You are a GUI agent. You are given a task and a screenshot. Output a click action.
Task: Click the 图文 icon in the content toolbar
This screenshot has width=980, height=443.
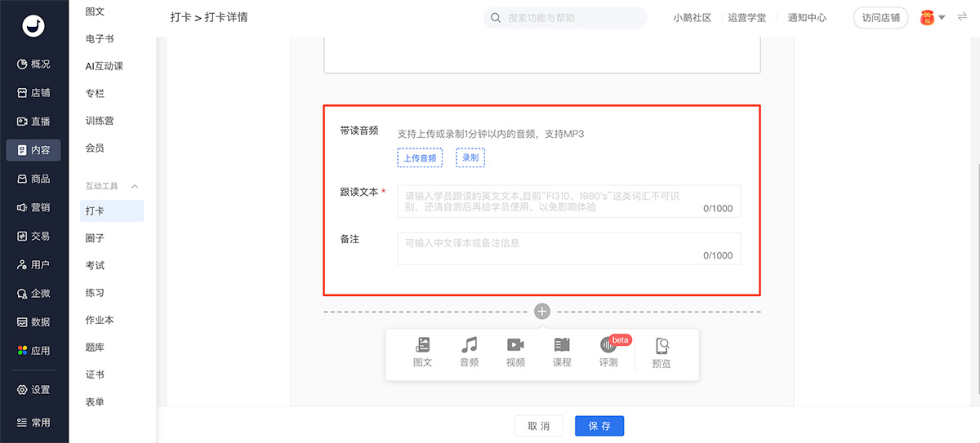[422, 352]
